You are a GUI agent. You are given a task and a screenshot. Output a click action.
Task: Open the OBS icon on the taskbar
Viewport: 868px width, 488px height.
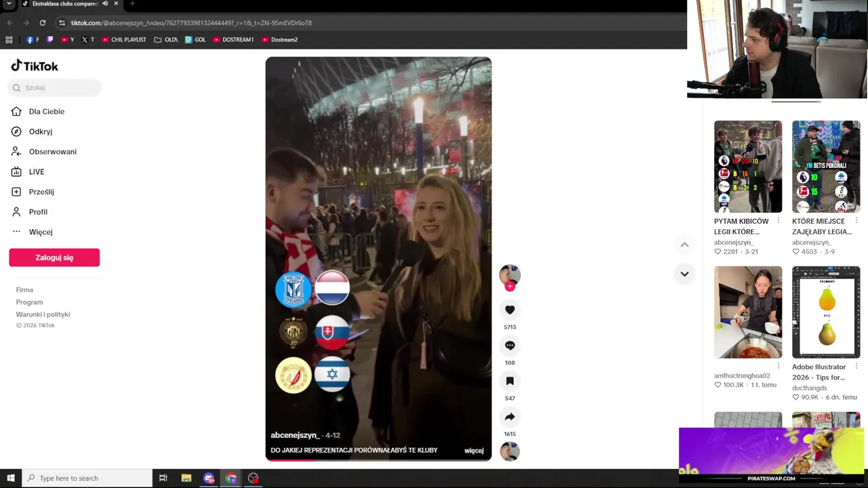coord(253,479)
